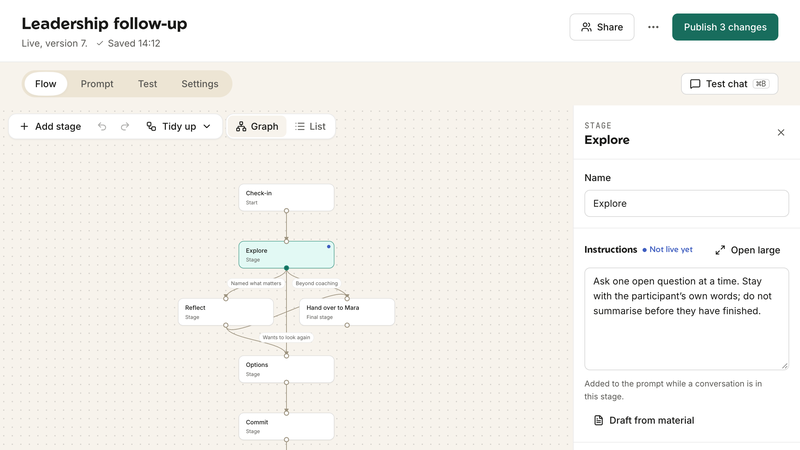
Task: Click the Share button
Action: point(602,27)
